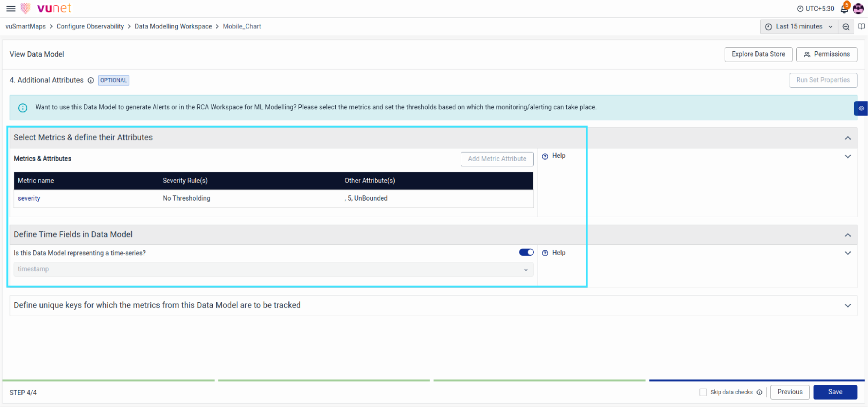Open the Last 15 minutes time picker
This screenshot has width=868, height=407.
point(799,27)
